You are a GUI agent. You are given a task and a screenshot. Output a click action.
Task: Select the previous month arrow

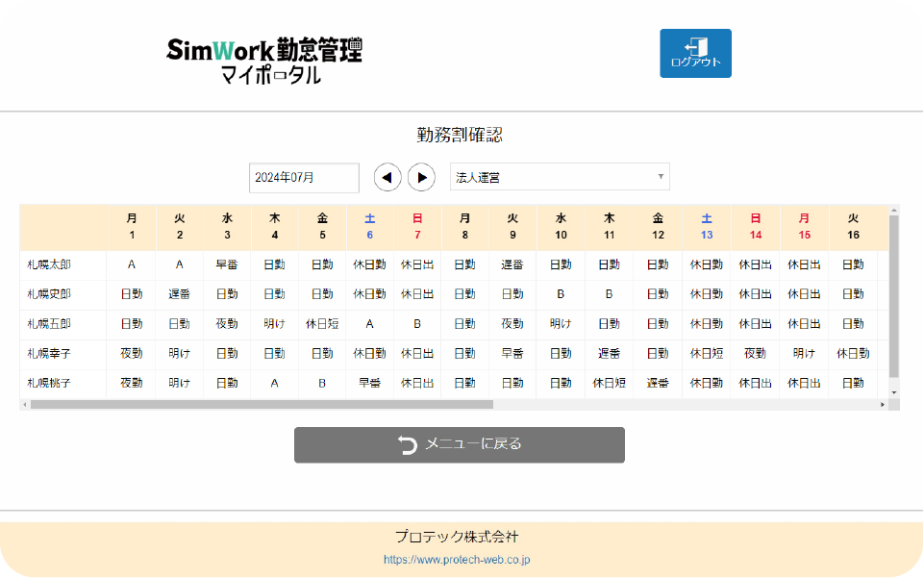pyautogui.click(x=387, y=177)
